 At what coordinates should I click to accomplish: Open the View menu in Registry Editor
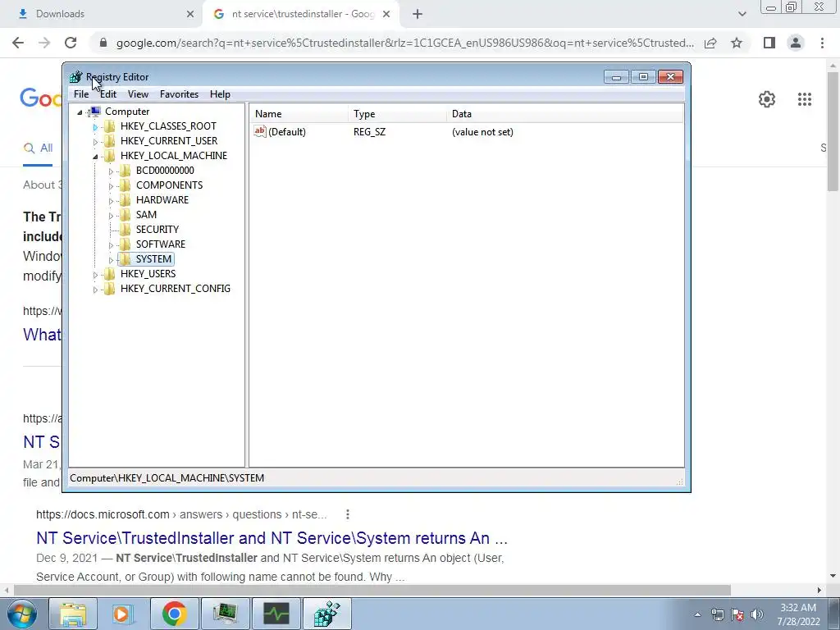138,94
